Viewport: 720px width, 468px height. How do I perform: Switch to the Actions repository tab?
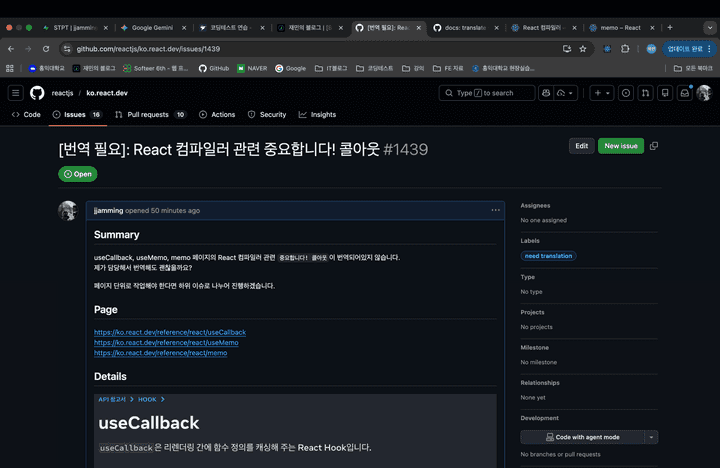(x=218, y=115)
